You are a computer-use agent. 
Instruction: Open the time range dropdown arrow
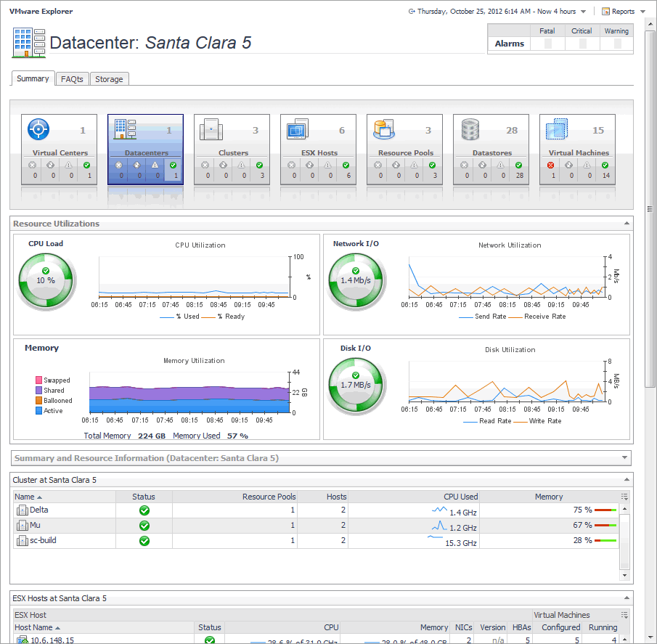tap(583, 12)
